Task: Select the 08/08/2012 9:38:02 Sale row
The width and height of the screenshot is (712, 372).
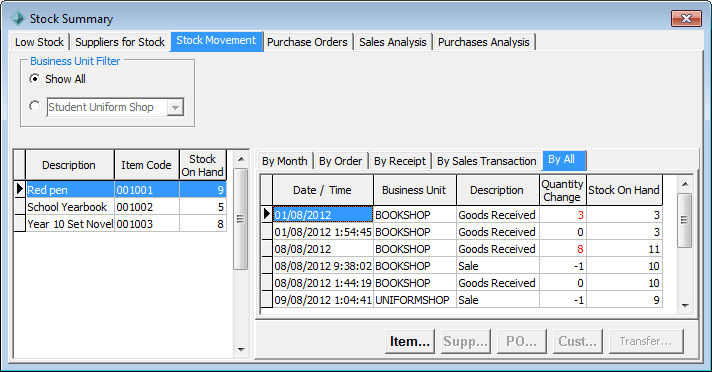Action: [462, 266]
